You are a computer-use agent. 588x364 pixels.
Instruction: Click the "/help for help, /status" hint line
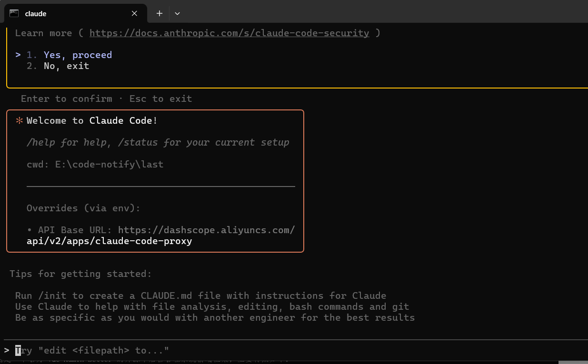[158, 142]
